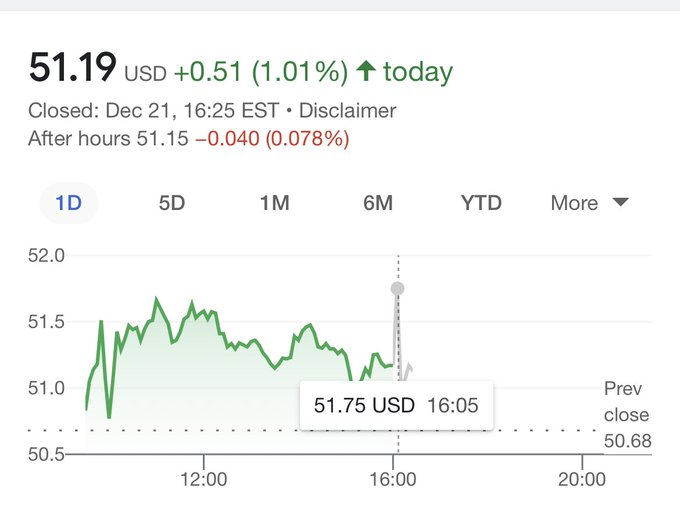
Task: Click the red −0.040 (0.078%) change
Action: pos(272,139)
